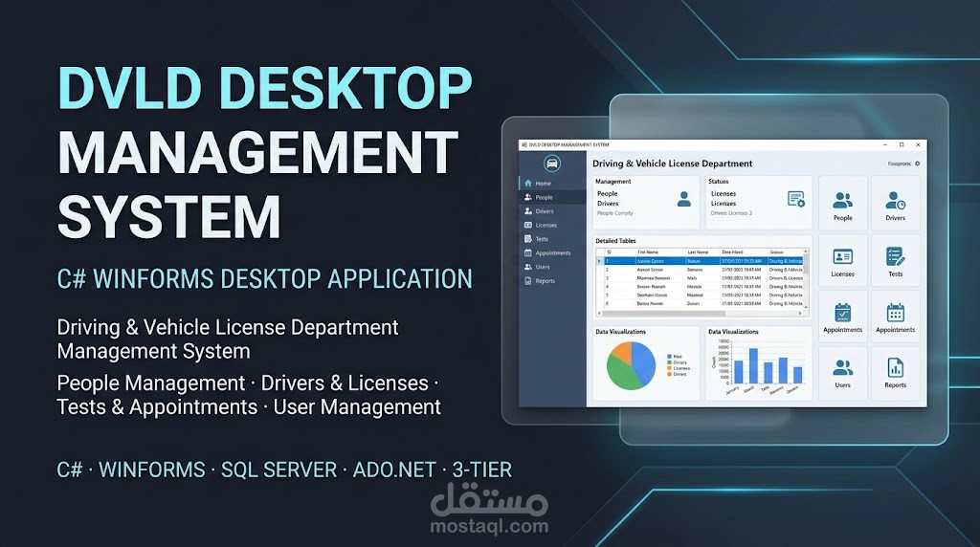Click the table's horizontal scrollbar thumb
This screenshot has height=547, width=980.
(664, 313)
